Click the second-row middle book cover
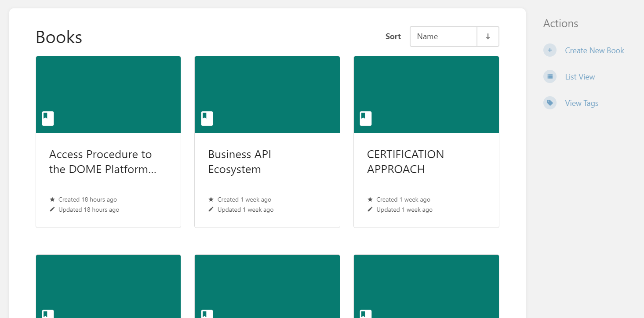Image resolution: width=644 pixels, height=318 pixels. pyautogui.click(x=267, y=286)
